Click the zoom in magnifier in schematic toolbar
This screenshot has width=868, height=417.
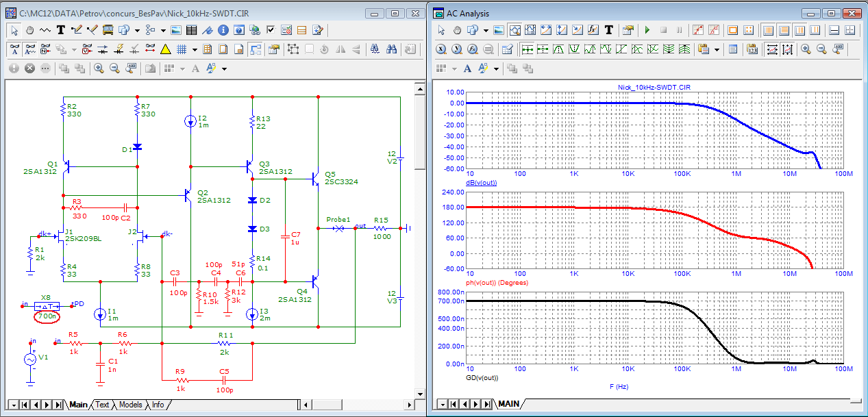tap(98, 68)
